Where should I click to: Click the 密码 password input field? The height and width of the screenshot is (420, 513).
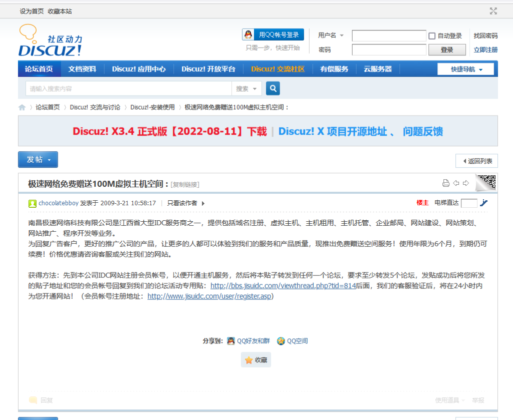click(389, 50)
